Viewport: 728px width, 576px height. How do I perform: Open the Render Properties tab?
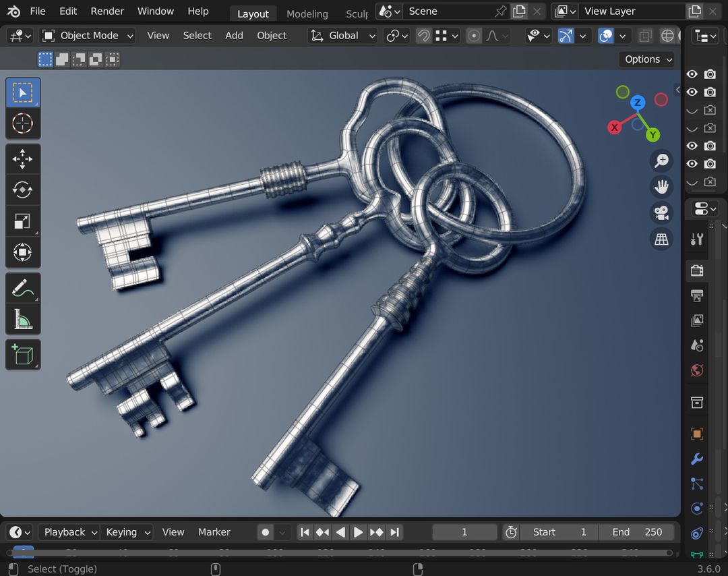click(x=696, y=270)
